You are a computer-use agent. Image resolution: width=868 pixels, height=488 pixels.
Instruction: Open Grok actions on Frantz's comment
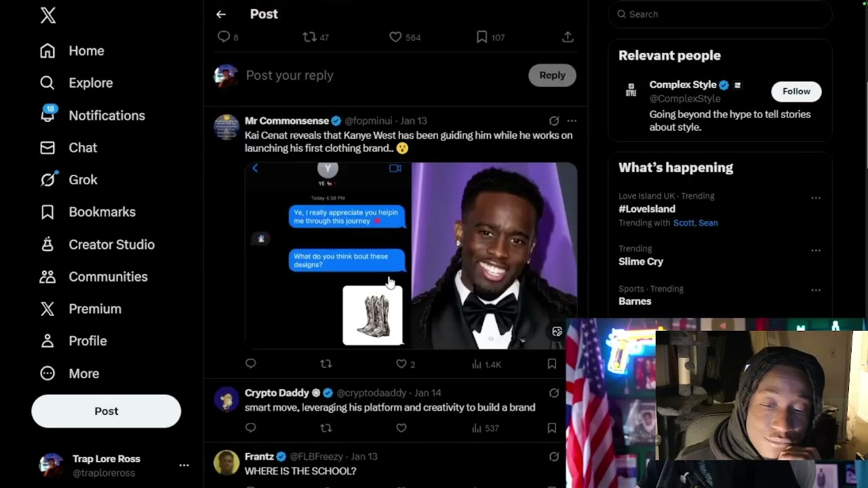tap(554, 456)
